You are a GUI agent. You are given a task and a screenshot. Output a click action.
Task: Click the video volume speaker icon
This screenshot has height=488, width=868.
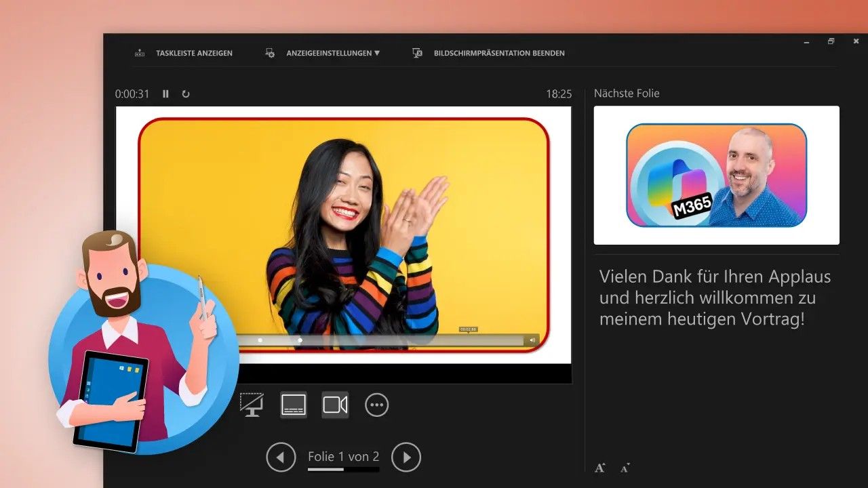point(532,340)
